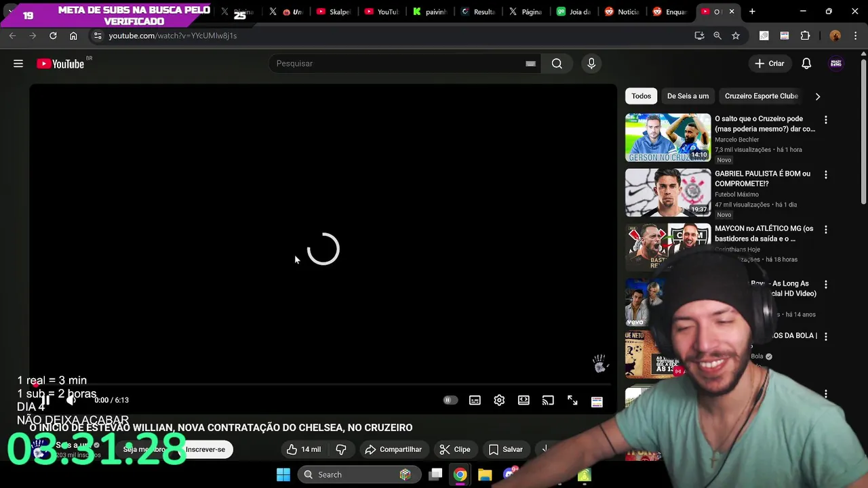Enter fullscreen video mode
Image resolution: width=868 pixels, height=488 pixels.
pos(572,401)
